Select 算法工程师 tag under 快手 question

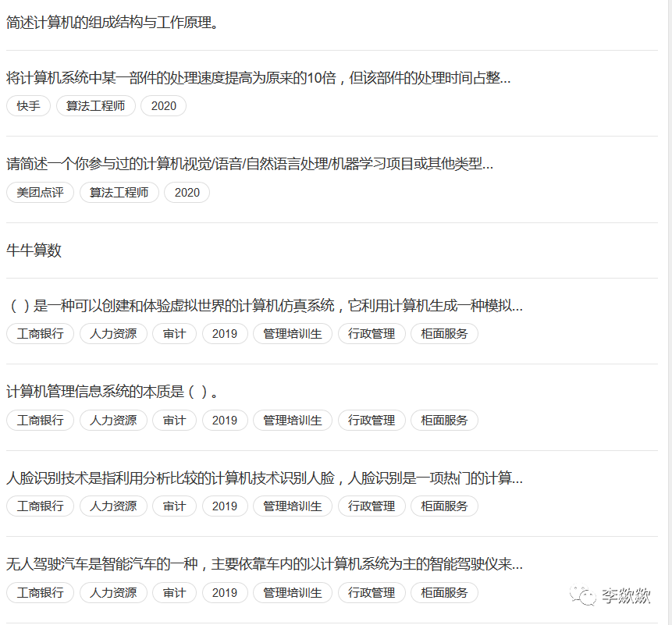coord(95,106)
